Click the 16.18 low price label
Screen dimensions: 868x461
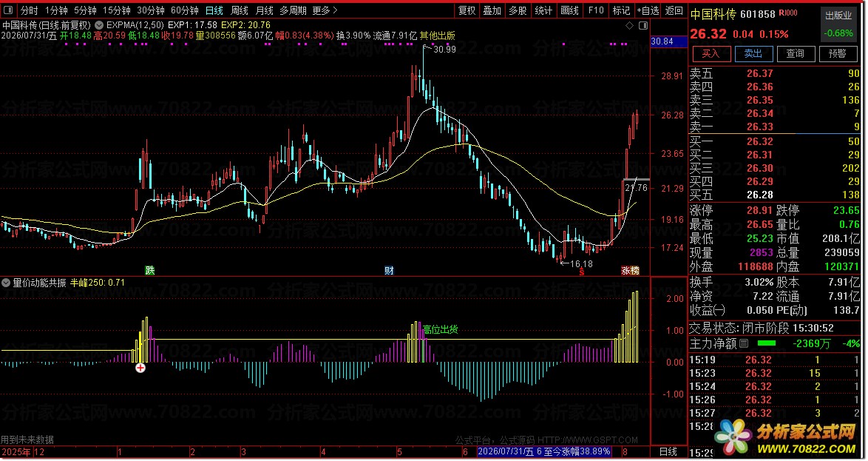581,263
